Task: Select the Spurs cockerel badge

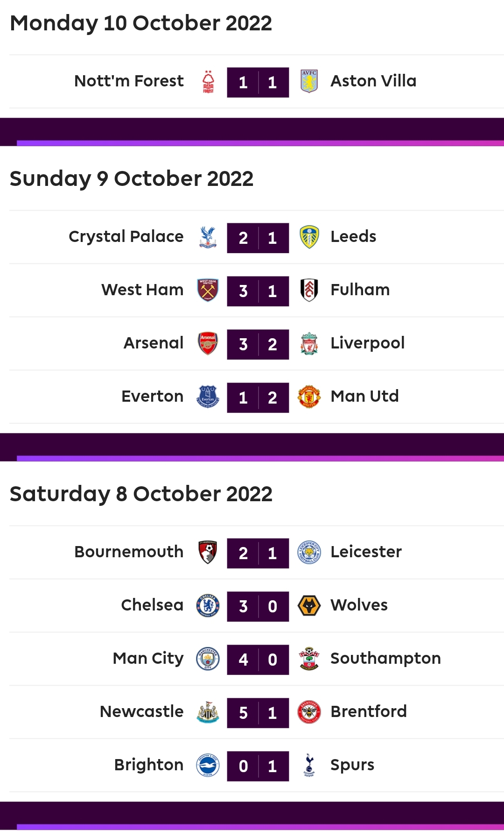Action: point(309,765)
